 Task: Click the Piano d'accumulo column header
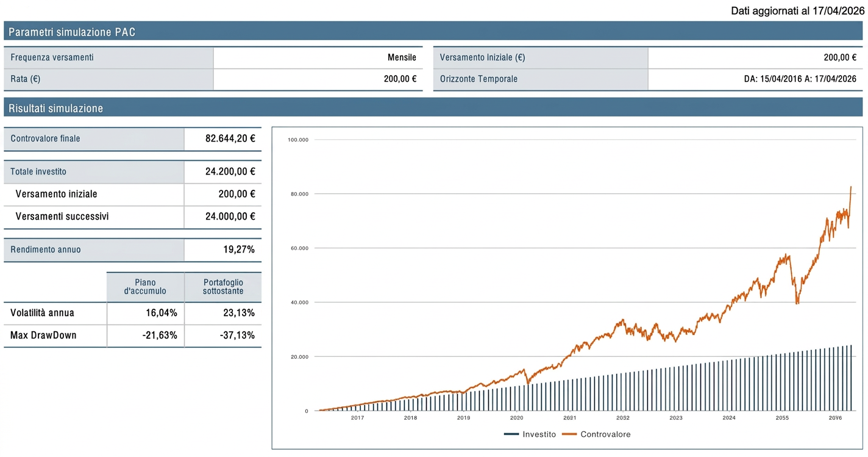pyautogui.click(x=145, y=287)
